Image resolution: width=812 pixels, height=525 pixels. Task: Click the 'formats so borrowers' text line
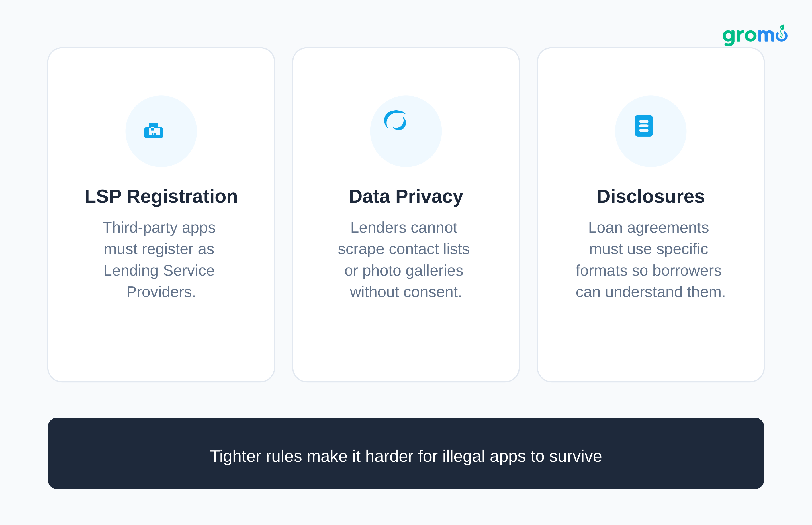pyautogui.click(x=648, y=271)
